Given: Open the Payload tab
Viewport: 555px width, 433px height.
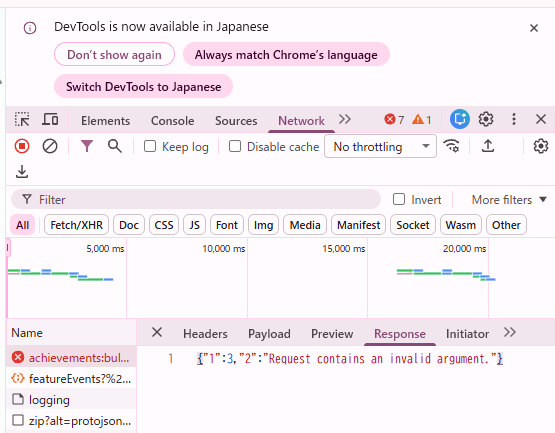Looking at the screenshot, I should 269,334.
